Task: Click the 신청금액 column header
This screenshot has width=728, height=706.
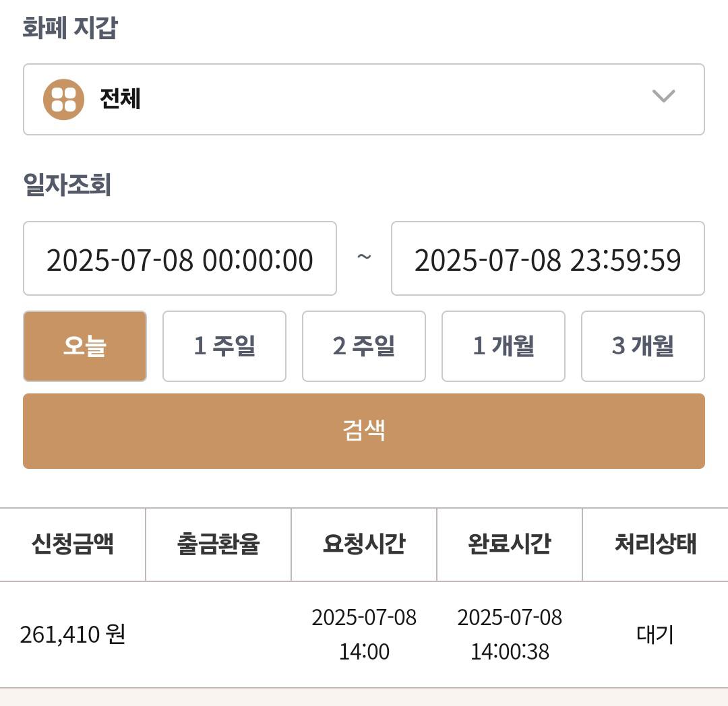Action: pos(72,544)
